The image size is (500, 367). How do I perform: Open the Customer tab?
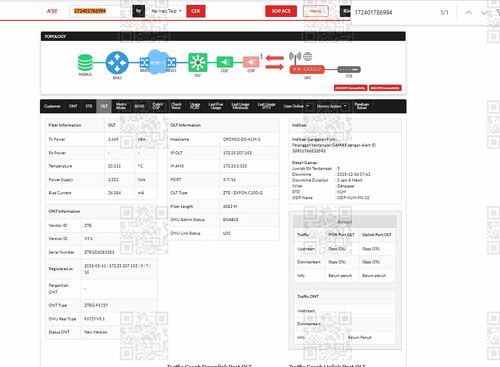pyautogui.click(x=52, y=106)
